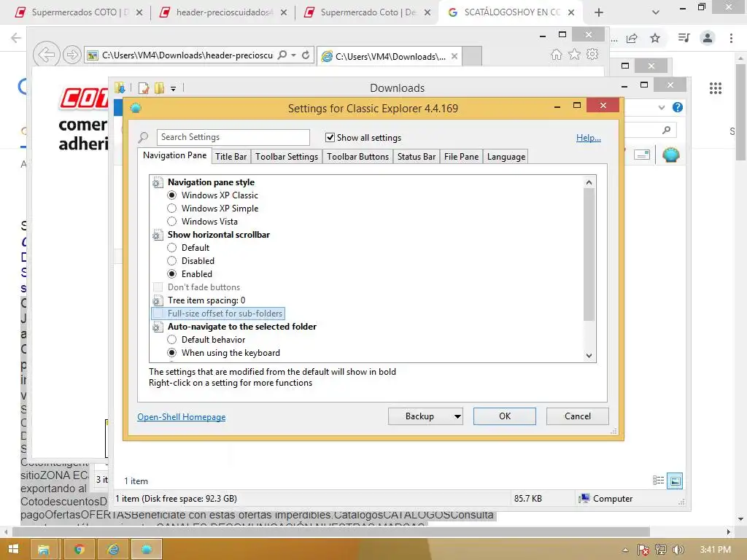Viewport: 747px width, 560px height.
Task: Click Internet Explorer refresh icon
Action: point(306,55)
